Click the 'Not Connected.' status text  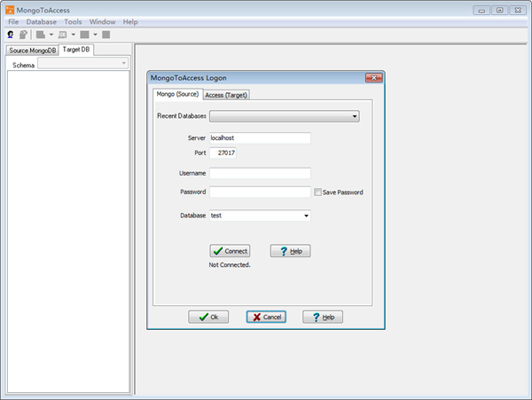(230, 264)
